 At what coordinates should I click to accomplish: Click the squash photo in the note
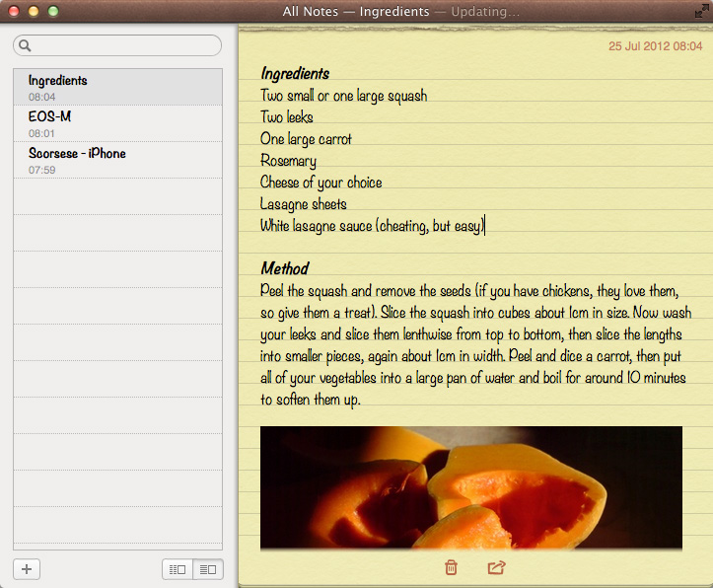[x=470, y=486]
